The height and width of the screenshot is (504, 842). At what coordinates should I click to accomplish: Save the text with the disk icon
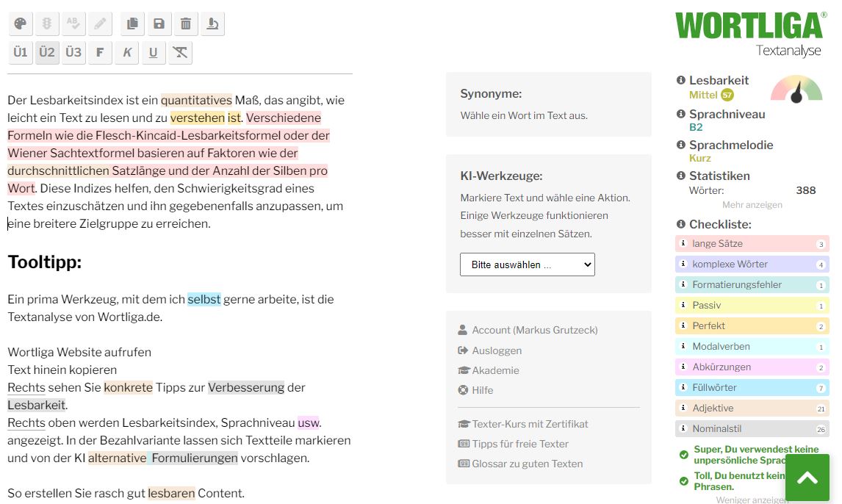point(159,23)
